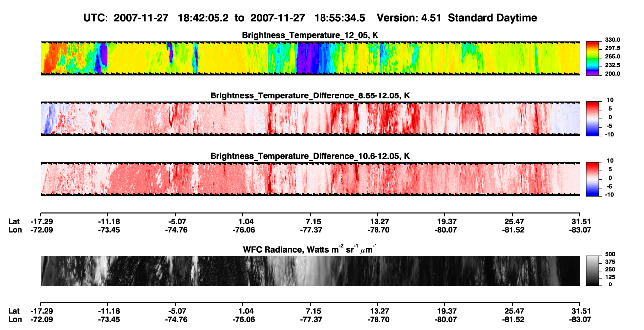Click longitude -80.07 on axis above WFC panel
The height and width of the screenshot is (330, 644).
(x=445, y=230)
